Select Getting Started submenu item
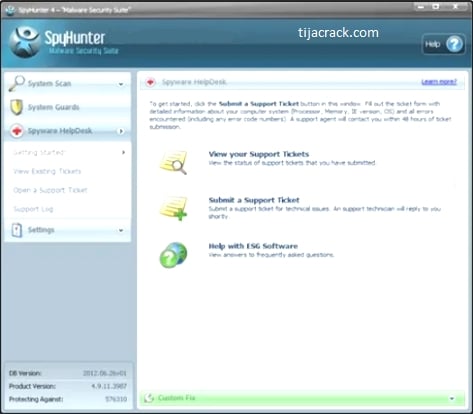The height and width of the screenshot is (414, 473). 38,152
